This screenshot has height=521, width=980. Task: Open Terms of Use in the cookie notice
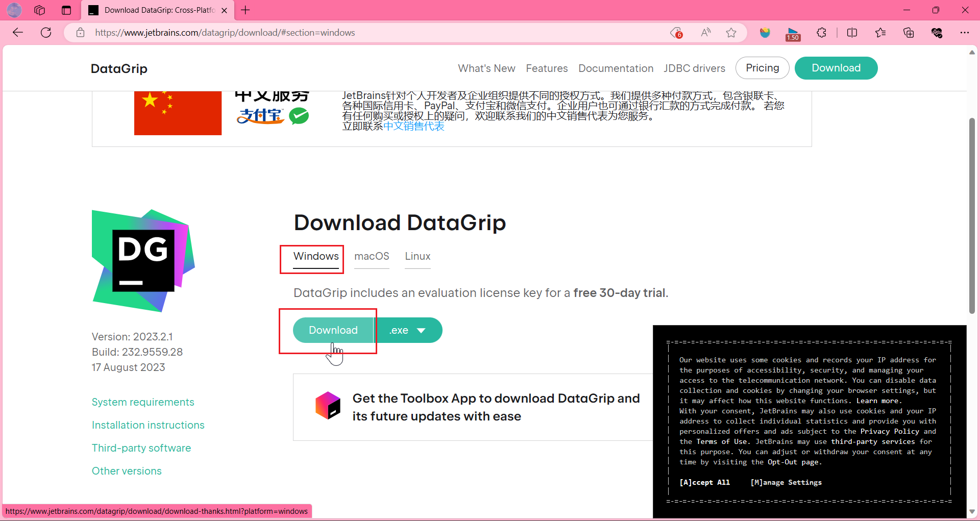722,441
